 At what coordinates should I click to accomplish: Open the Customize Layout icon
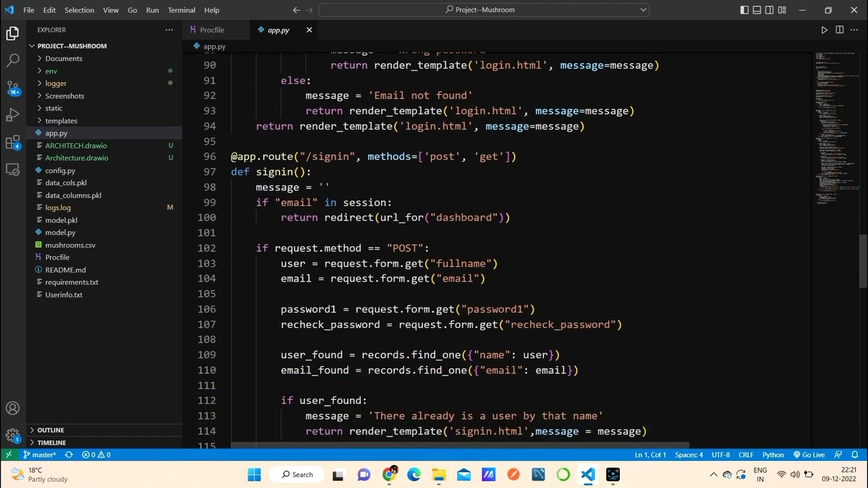tap(782, 10)
